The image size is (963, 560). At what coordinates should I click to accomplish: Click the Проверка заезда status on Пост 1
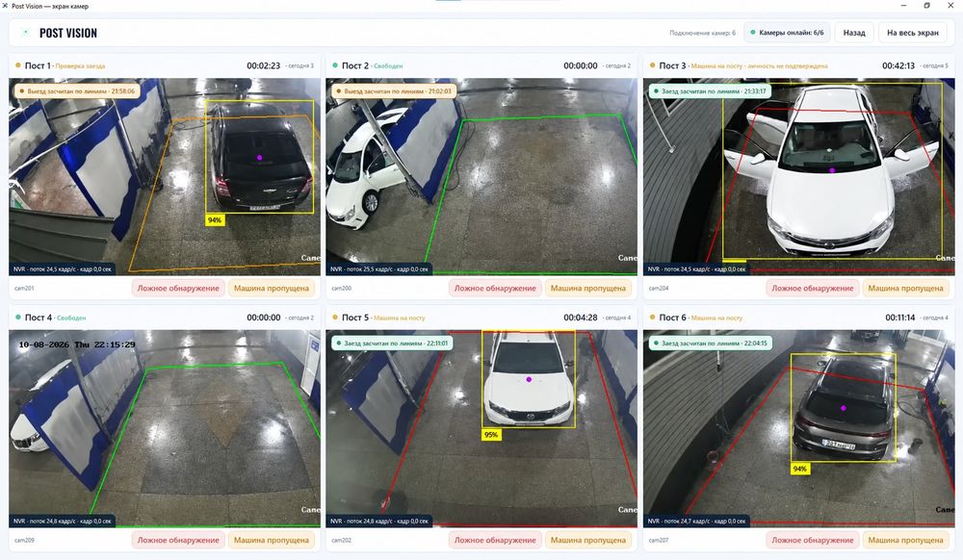[81, 65]
